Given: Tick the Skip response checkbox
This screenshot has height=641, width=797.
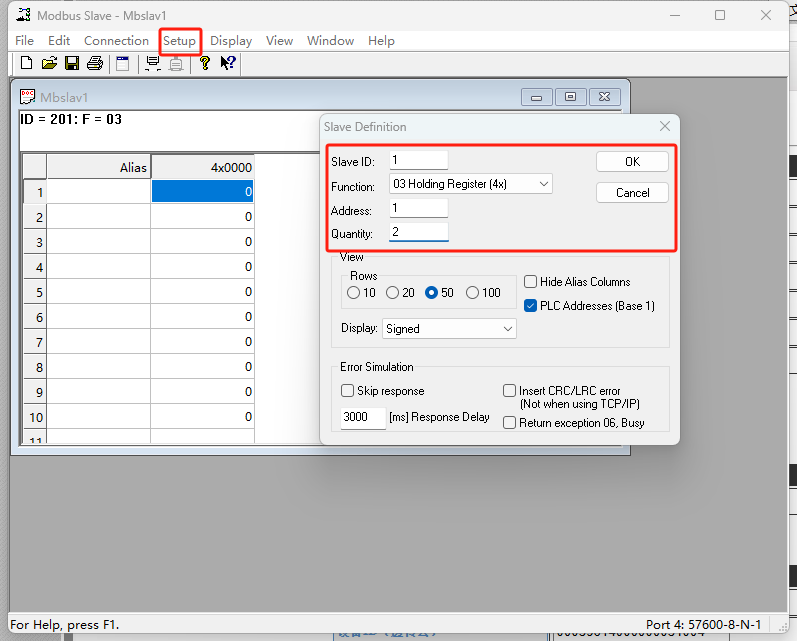Looking at the screenshot, I should point(348,391).
